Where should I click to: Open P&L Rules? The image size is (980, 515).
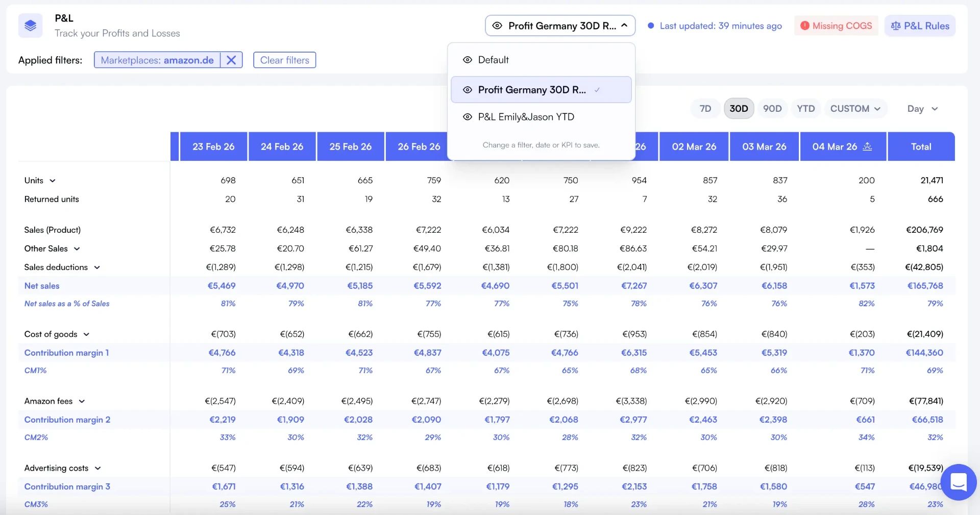[x=920, y=26]
